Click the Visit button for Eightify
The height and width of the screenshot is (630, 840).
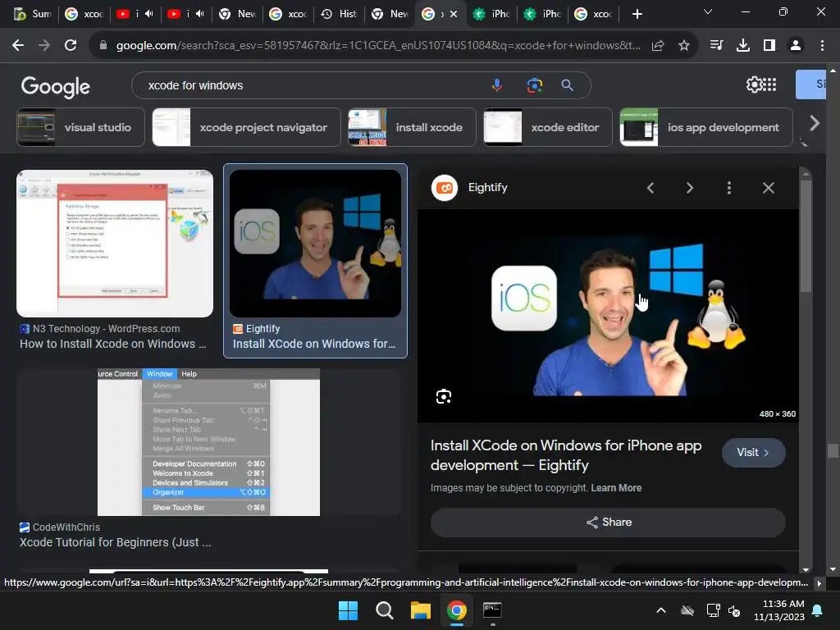(753, 453)
